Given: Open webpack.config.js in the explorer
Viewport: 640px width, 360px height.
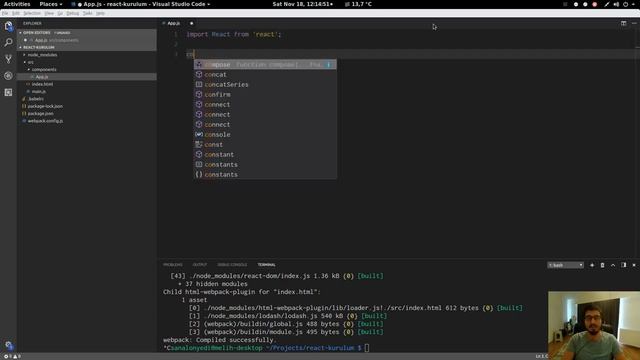Looking at the screenshot, I should click(x=45, y=121).
